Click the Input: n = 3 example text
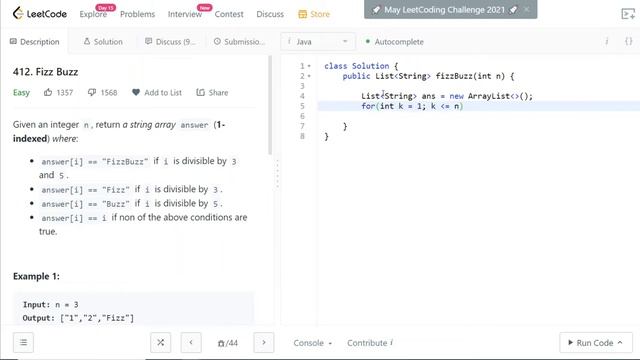 pos(51,304)
